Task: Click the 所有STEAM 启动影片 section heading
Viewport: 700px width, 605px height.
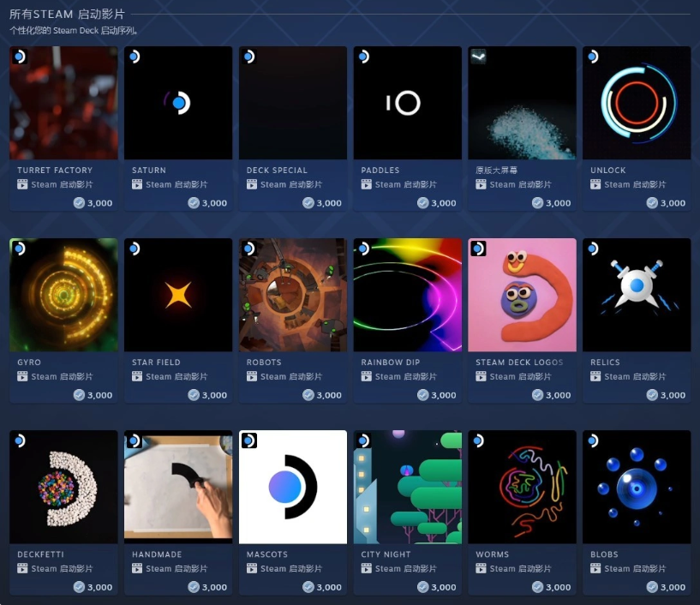Action: pos(67,15)
